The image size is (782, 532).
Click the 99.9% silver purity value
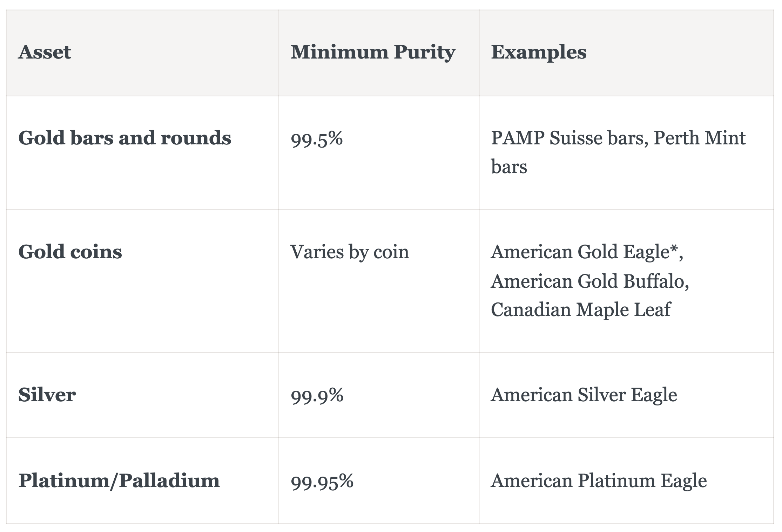click(317, 396)
